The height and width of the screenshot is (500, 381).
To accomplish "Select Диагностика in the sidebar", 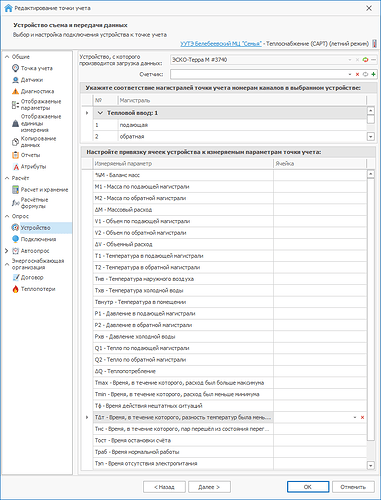I will click(x=37, y=91).
